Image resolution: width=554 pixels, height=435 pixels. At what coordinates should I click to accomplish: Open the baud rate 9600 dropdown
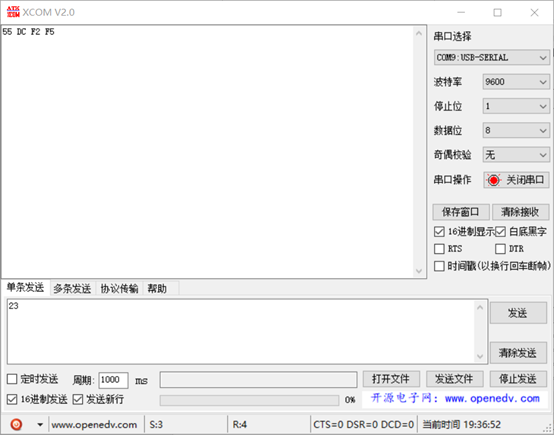click(x=516, y=82)
